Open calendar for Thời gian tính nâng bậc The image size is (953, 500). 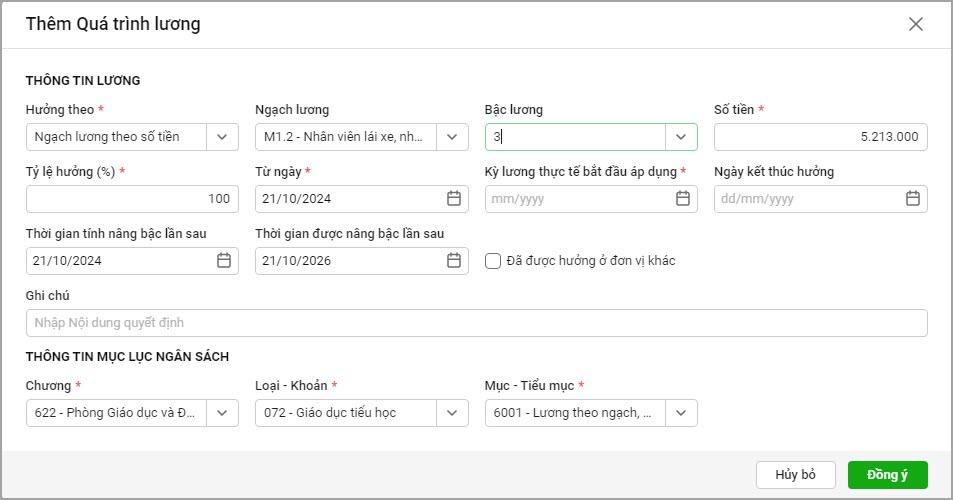[224, 261]
